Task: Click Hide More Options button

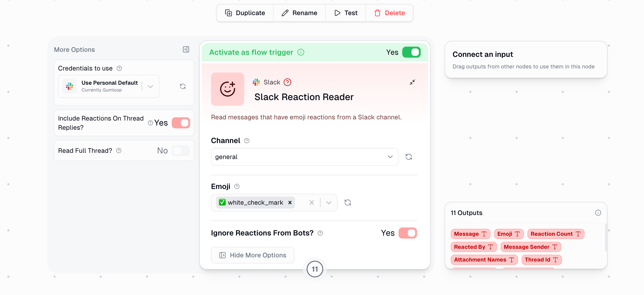Action: coord(253,255)
